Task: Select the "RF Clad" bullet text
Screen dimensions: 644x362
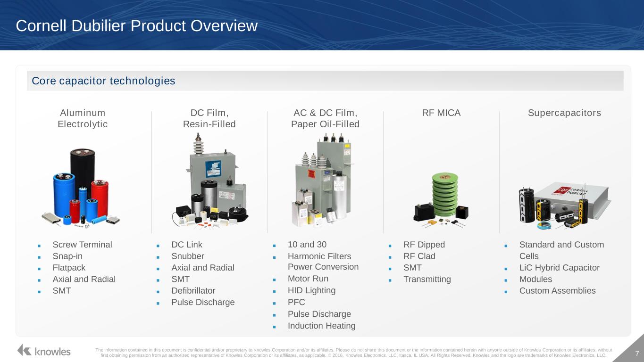Action: (x=419, y=256)
